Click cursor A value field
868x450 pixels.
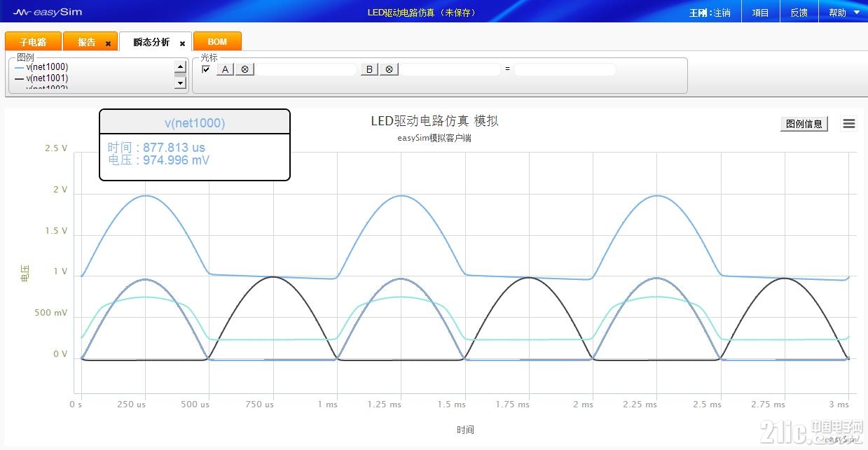tap(306, 69)
